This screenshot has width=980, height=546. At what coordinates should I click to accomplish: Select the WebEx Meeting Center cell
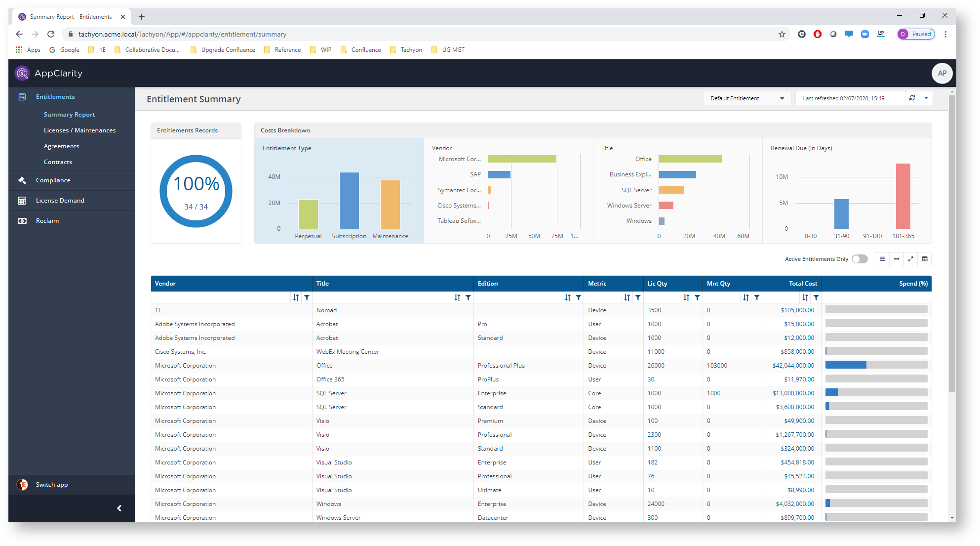[x=393, y=352]
